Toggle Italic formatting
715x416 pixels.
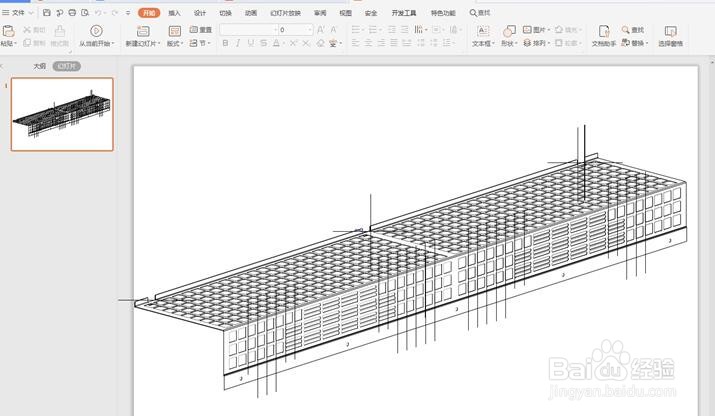tap(238, 43)
